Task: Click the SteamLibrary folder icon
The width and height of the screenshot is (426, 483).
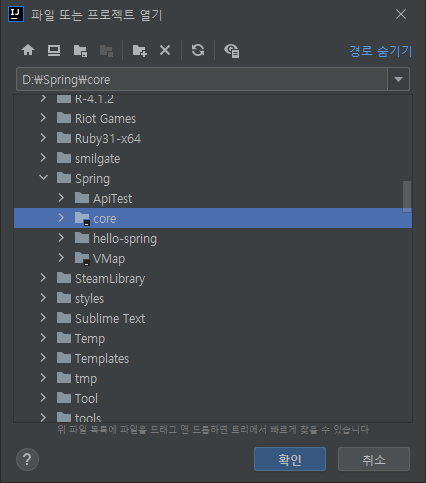Action: click(x=64, y=278)
